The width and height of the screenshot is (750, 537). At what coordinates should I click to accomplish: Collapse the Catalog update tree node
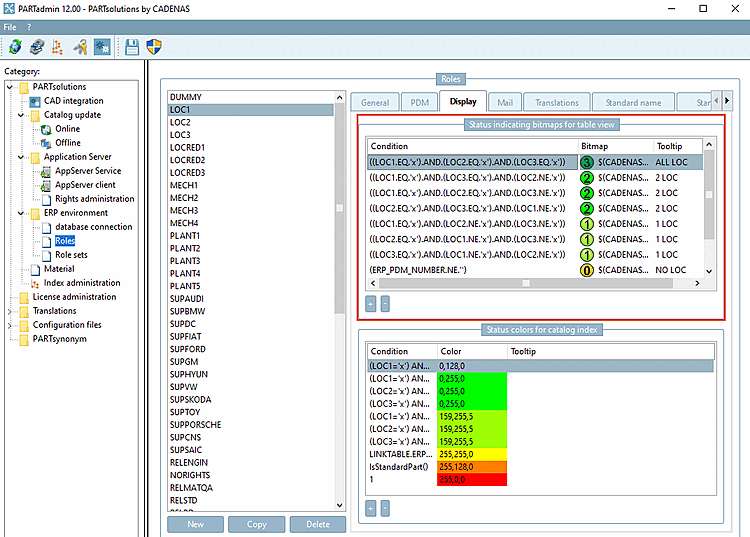pos(21,115)
